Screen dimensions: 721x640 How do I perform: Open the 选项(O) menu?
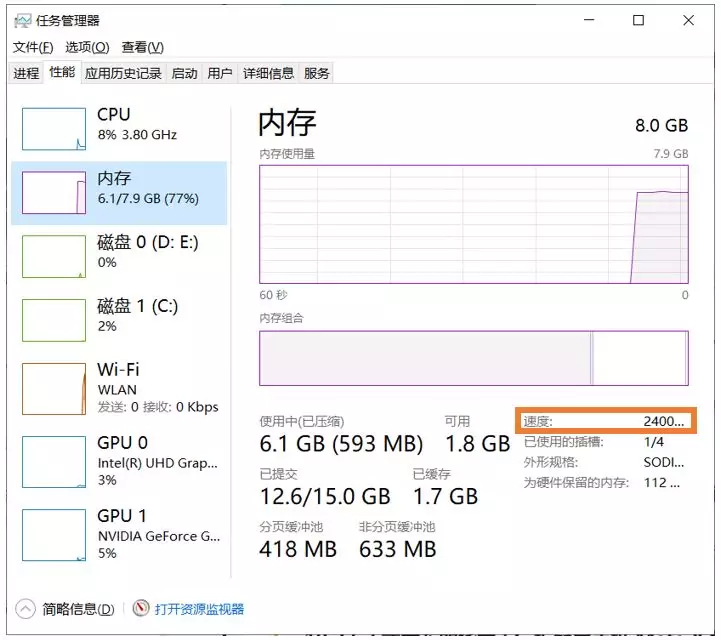(86, 47)
